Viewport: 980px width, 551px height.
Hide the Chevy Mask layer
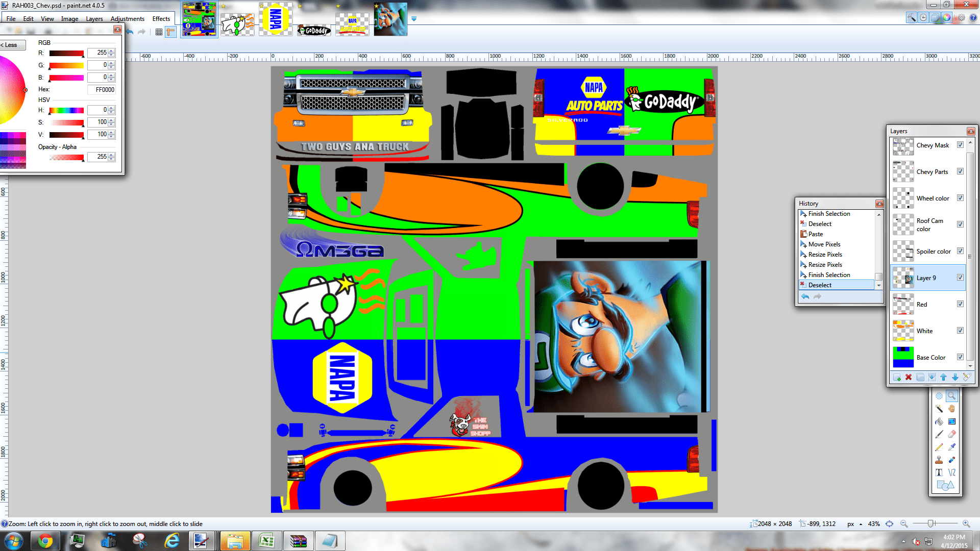pyautogui.click(x=960, y=145)
